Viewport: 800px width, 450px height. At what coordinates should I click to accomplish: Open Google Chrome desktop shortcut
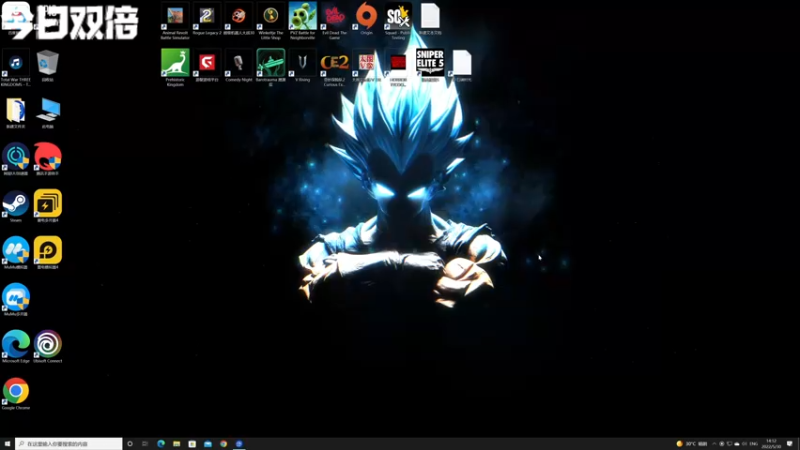tap(16, 393)
